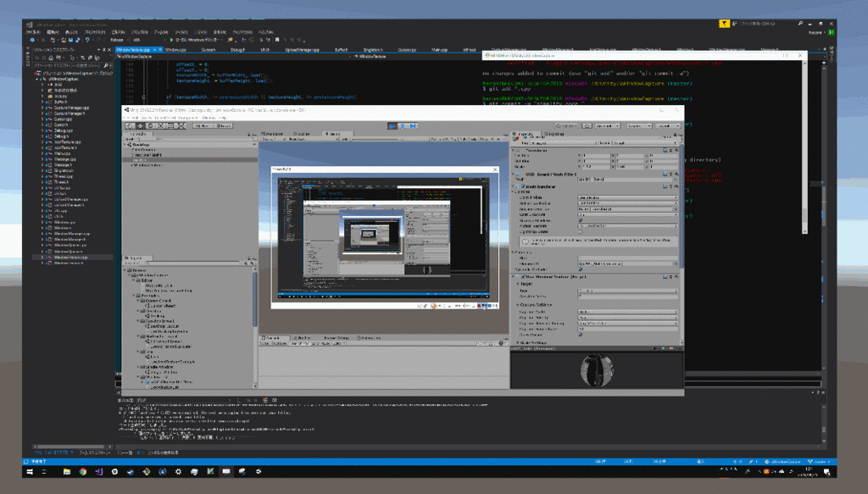Select Unity Move tool in toolbar

pos(140,126)
